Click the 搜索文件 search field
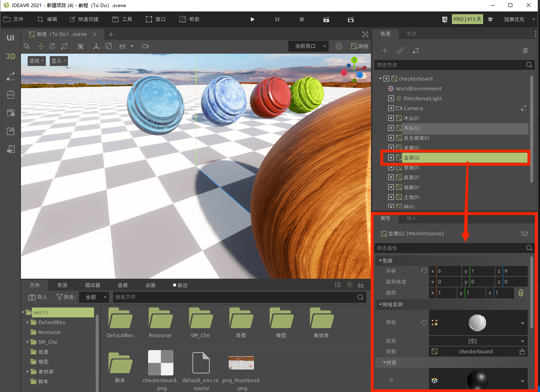540x392 pixels. coord(235,297)
